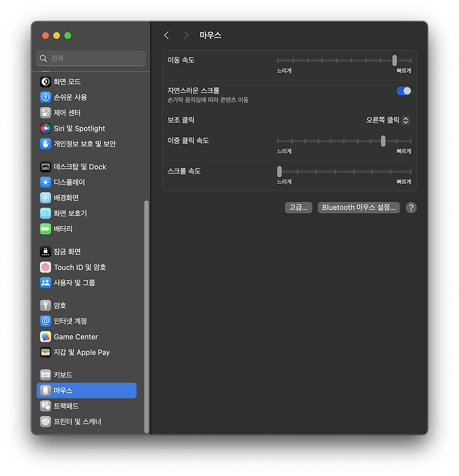This screenshot has width=459, height=476.
Task: Open 손쉬운 사용 accessibility icon
Action: tap(45, 97)
